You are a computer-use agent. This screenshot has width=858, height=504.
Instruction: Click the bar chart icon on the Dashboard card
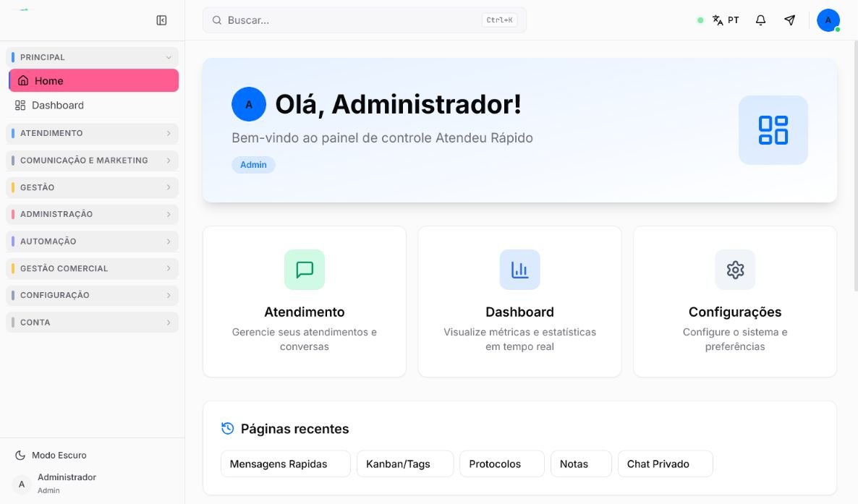[x=520, y=270]
